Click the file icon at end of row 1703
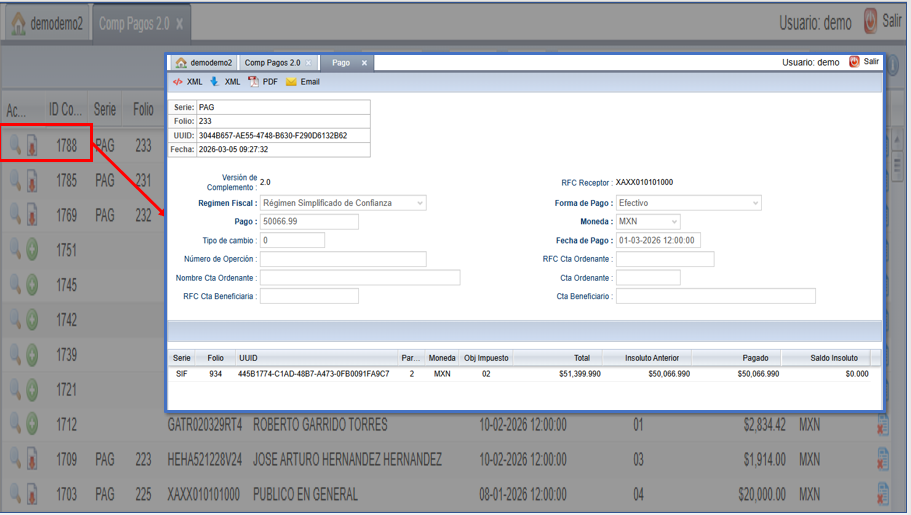This screenshot has height=515, width=911. coord(882,494)
